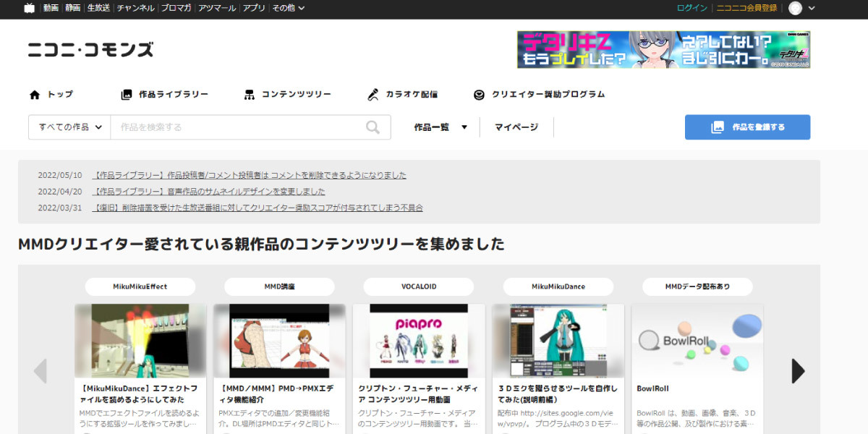This screenshot has width=868, height=434.
Task: Click the クリプトン・フューチャー・メディア title
Action: 417,393
